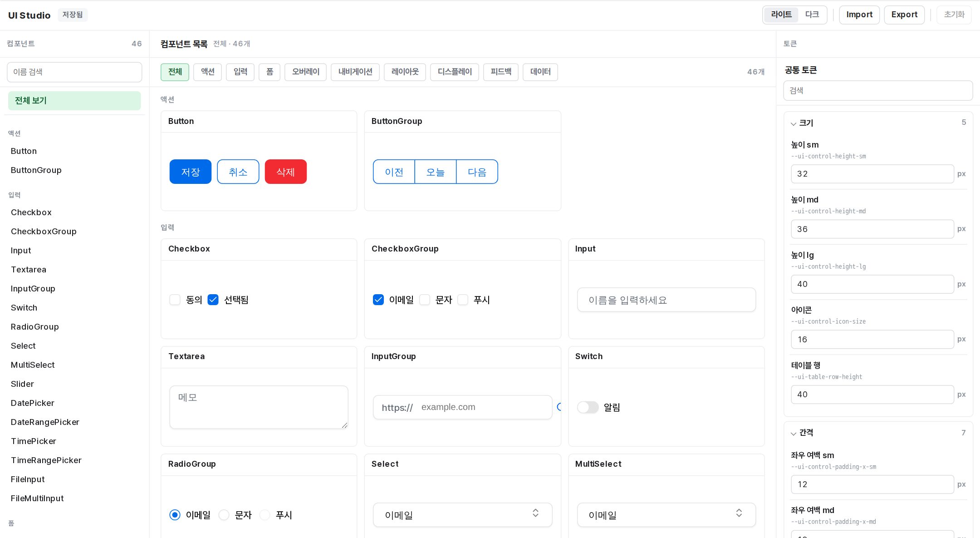Switch to the 라이트 theme
The height and width of the screenshot is (538, 980).
coord(781,15)
